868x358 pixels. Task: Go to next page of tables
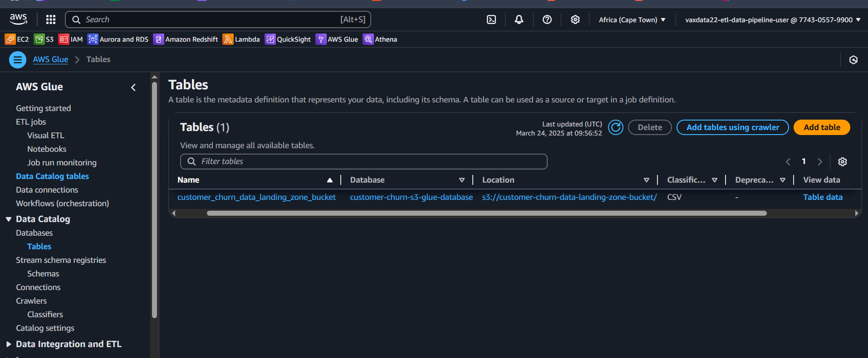point(820,162)
